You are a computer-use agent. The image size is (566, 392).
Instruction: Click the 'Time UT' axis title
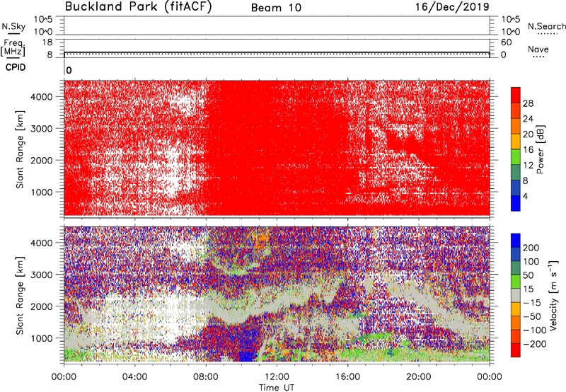pos(277,388)
